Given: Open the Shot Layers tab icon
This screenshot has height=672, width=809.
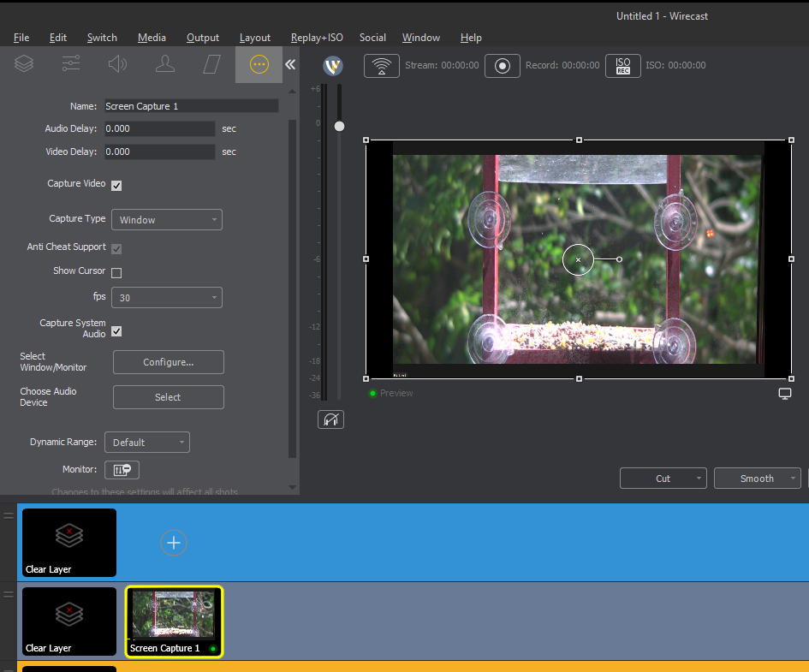Looking at the screenshot, I should [24, 64].
